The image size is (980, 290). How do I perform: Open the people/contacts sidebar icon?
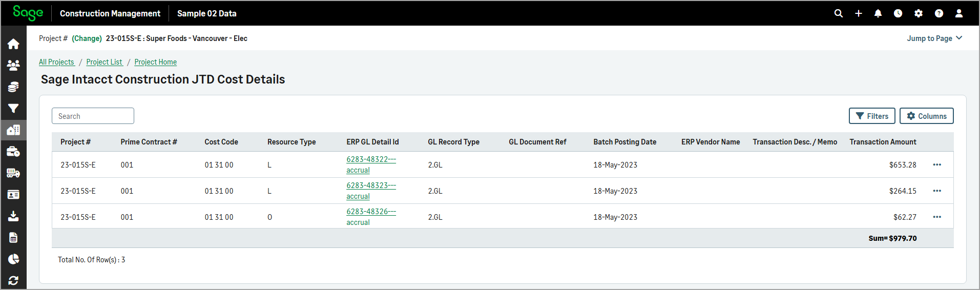click(x=13, y=66)
